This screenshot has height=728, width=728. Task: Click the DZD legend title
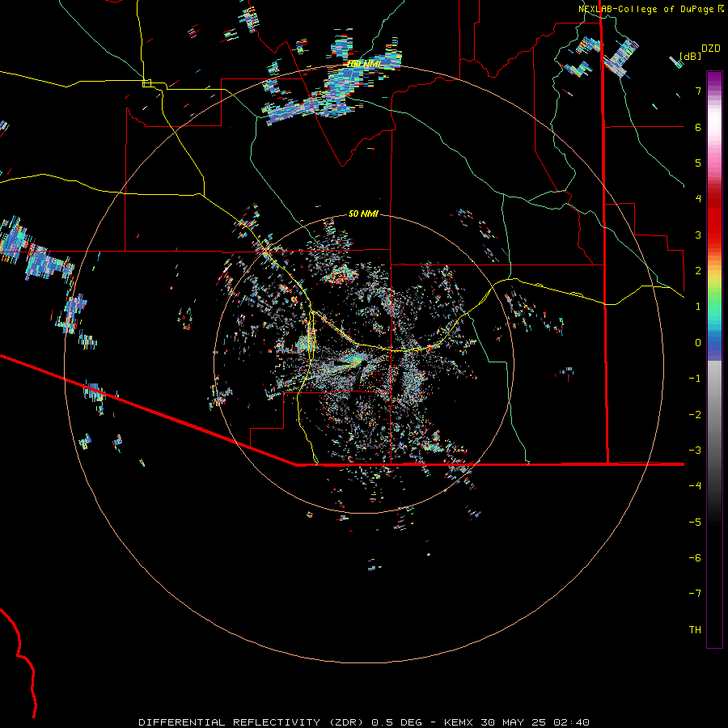[x=711, y=49]
